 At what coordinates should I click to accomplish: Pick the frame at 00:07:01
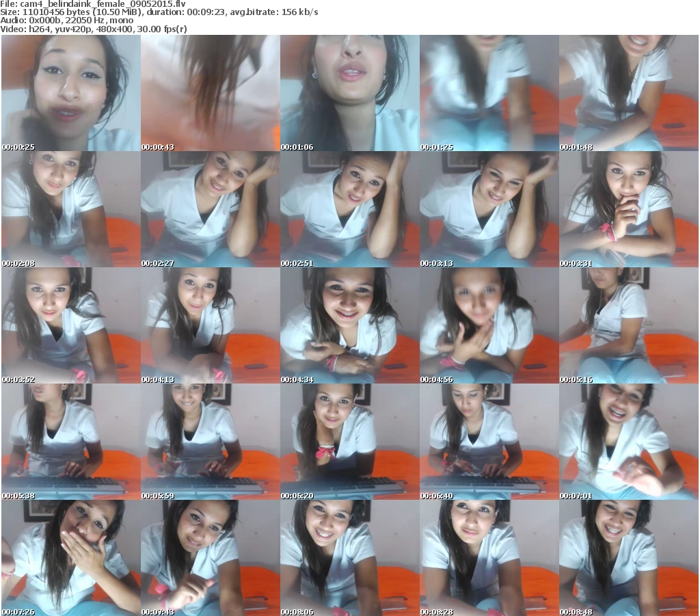(629, 442)
